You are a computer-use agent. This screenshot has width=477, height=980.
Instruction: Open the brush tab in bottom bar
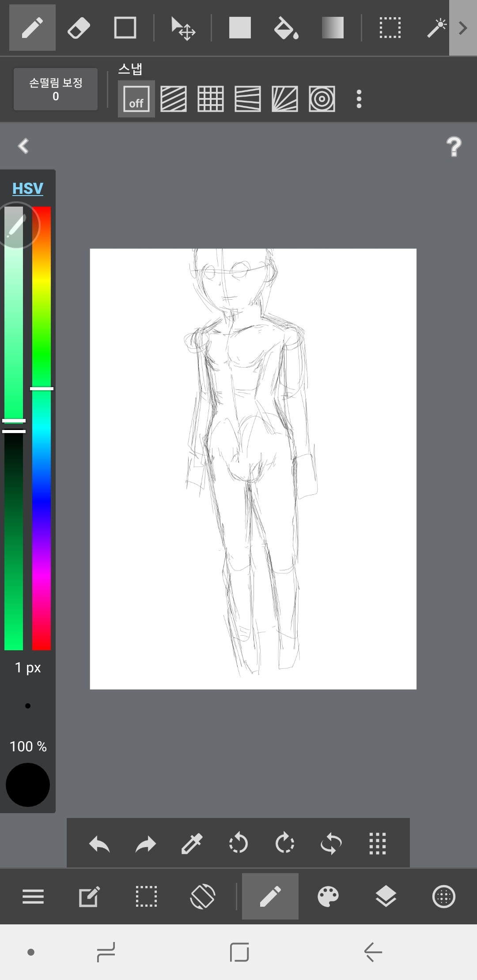[270, 897]
